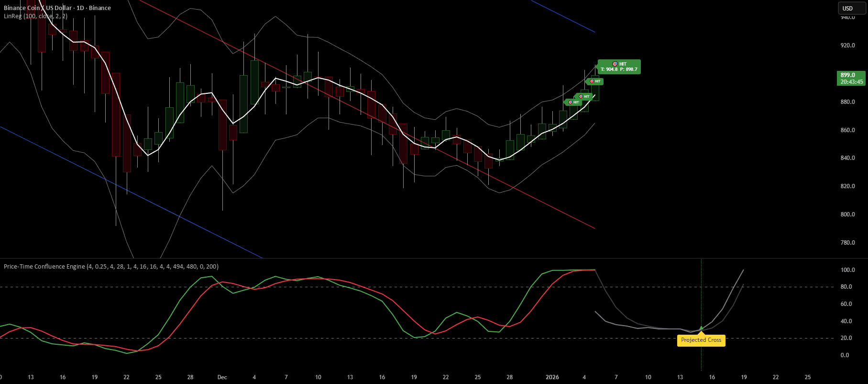This screenshot has width=868, height=384.
Task: Click the Dec label on the time axis
Action: [x=222, y=377]
